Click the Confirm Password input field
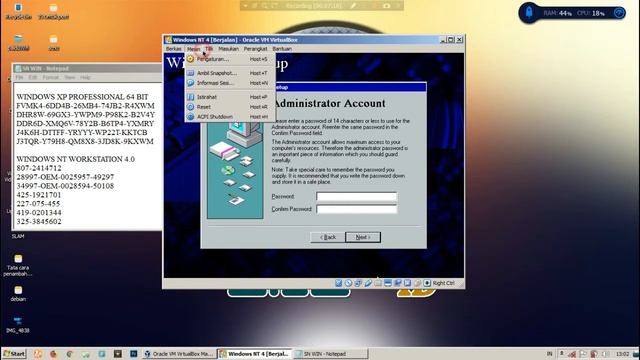The image size is (640, 360). point(356,209)
